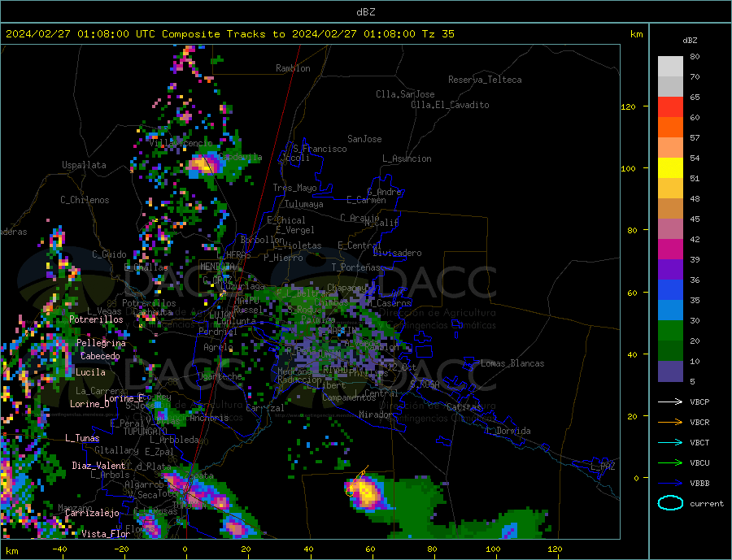Image resolution: width=732 pixels, height=560 pixels.
Task: Pick the magenta 42 dBZ swatch
Action: coord(670,250)
